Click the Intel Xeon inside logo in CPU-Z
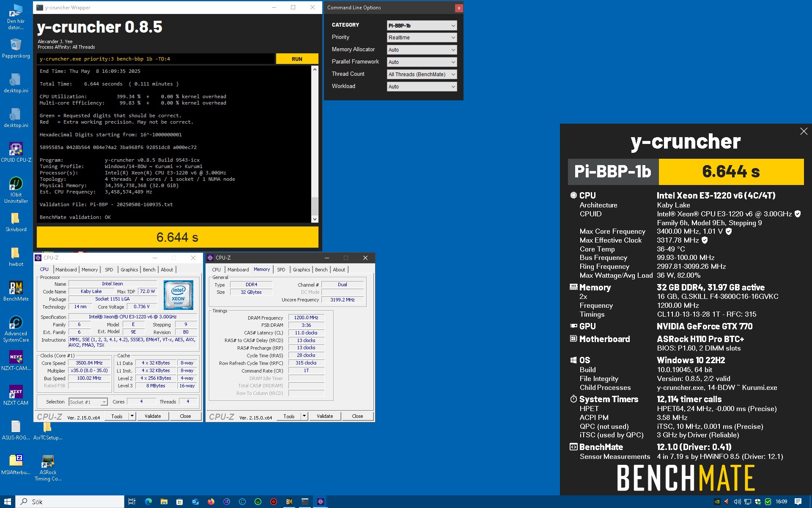 (x=178, y=295)
